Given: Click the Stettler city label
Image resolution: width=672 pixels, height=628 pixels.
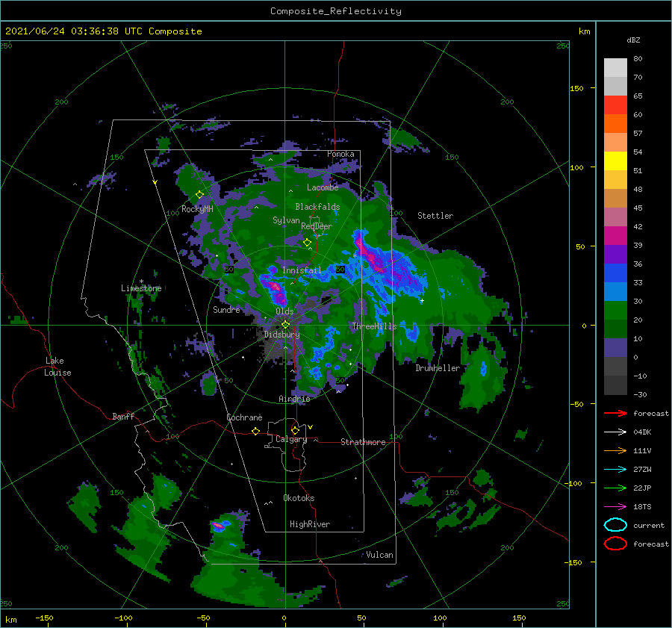Looking at the screenshot, I should coord(435,216).
